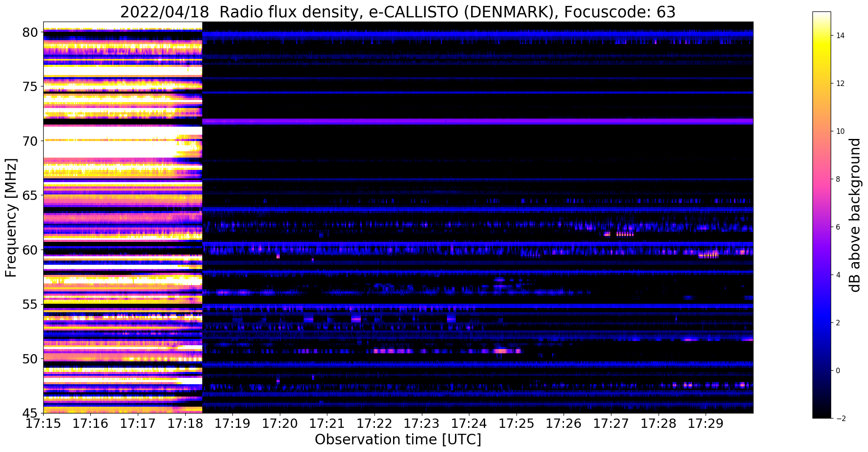Click the 55 tick on frequency axis
868x452 pixels.
point(30,305)
